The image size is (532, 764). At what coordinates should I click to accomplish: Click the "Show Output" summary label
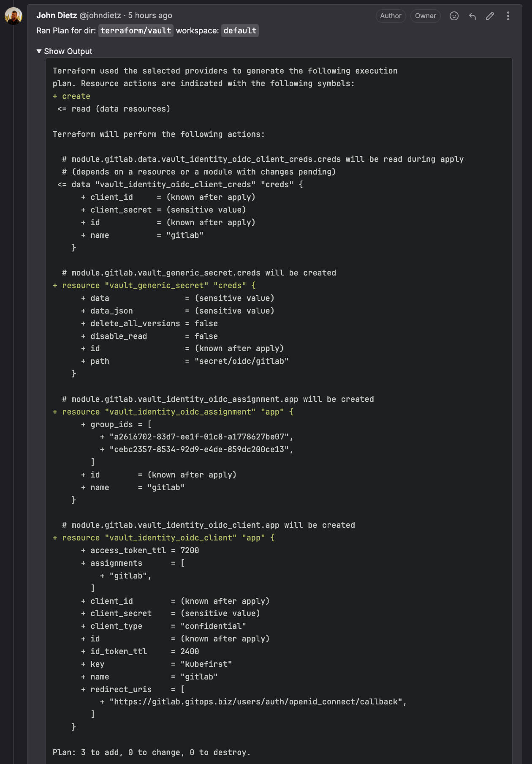(x=68, y=51)
